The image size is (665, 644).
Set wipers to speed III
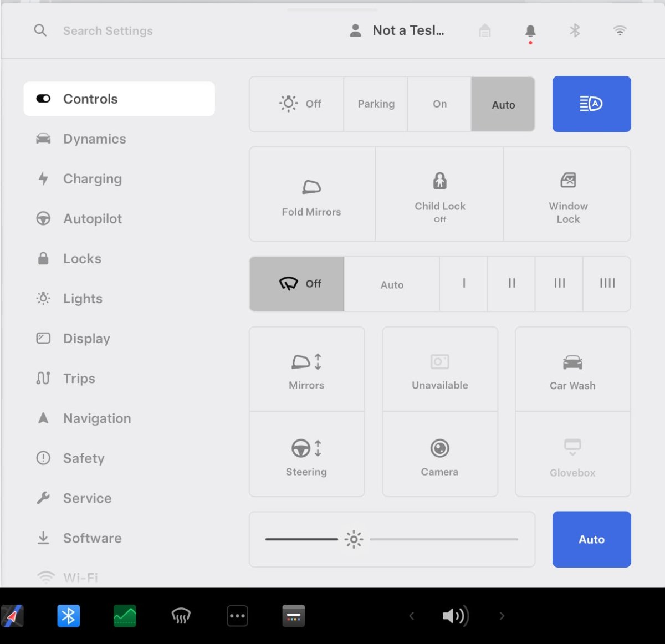[559, 284]
